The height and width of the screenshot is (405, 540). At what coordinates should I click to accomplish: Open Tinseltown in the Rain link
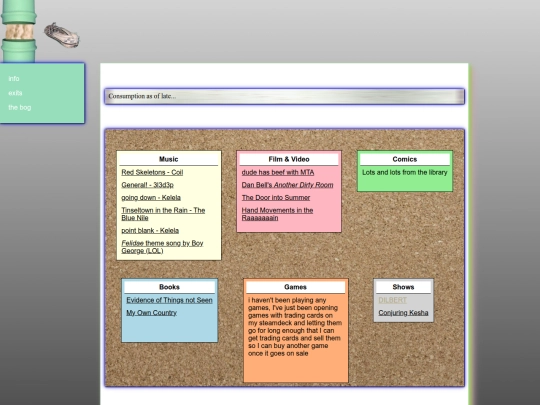tap(163, 214)
